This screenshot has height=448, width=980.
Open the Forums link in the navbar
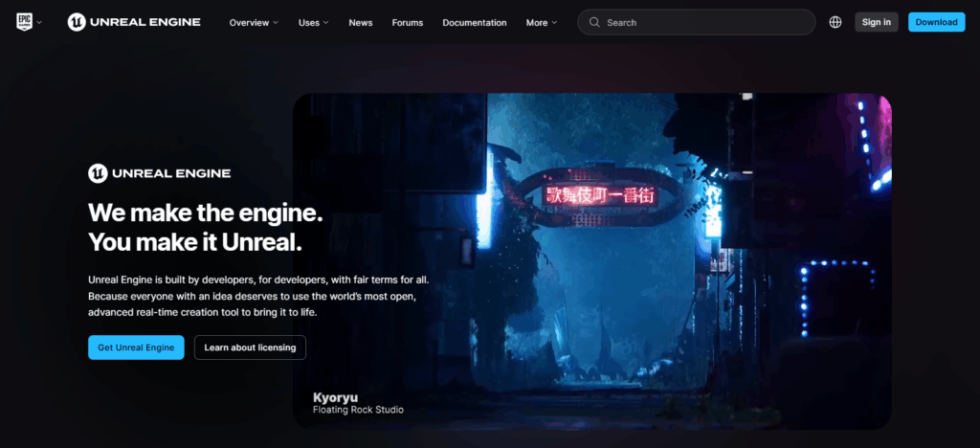[407, 22]
